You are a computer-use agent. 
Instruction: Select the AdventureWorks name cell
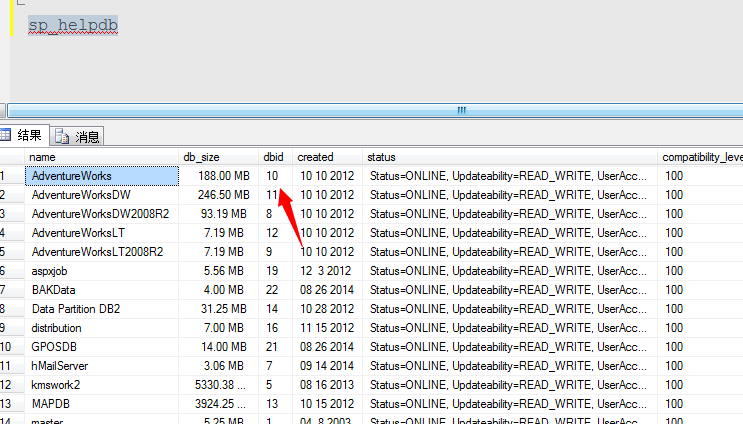click(102, 176)
